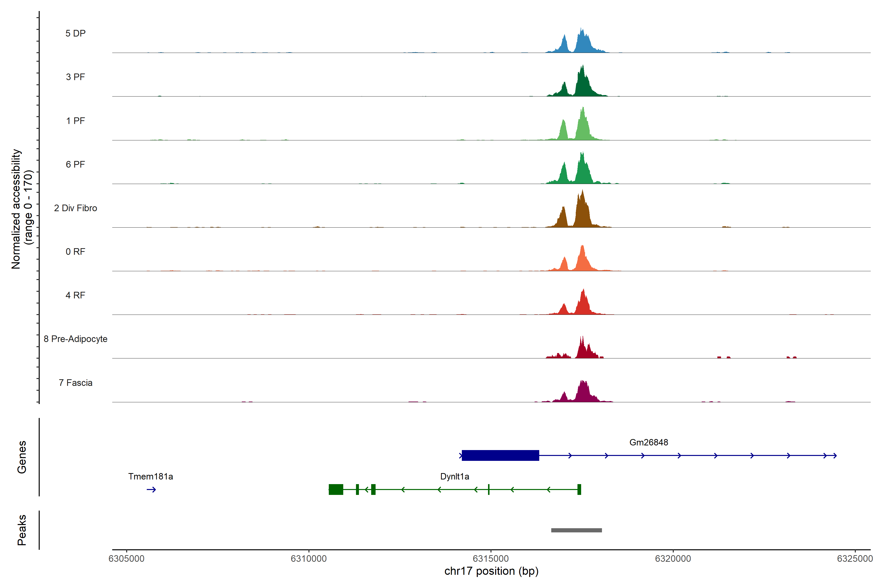Click the gray peak bar in Peaks track

(576, 530)
